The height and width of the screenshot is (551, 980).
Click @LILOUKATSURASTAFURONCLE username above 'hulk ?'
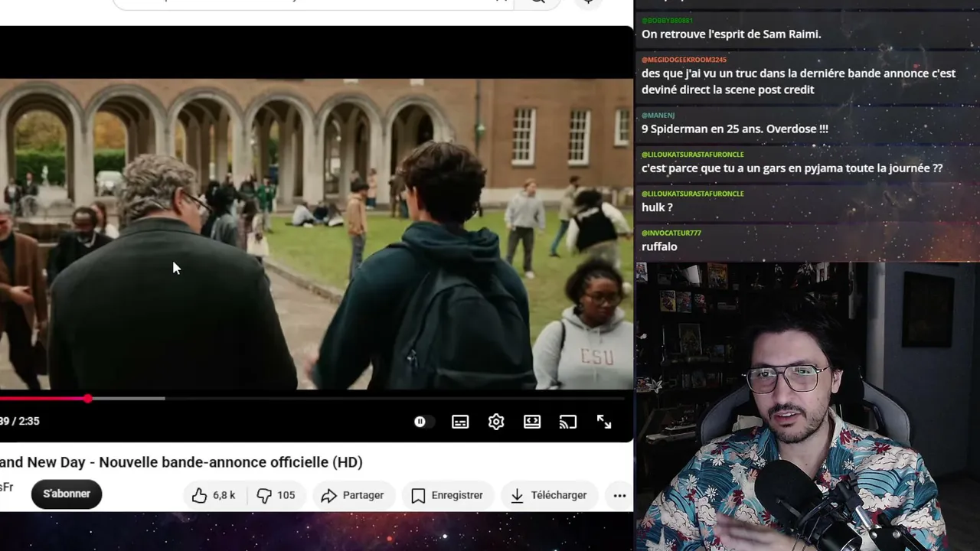tap(693, 194)
